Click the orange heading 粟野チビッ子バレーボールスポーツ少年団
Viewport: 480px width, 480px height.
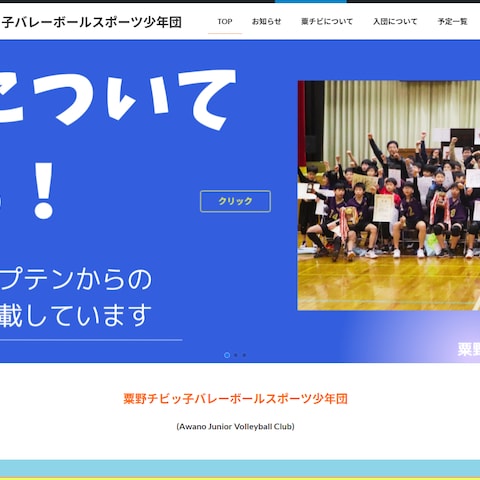tap(235, 399)
